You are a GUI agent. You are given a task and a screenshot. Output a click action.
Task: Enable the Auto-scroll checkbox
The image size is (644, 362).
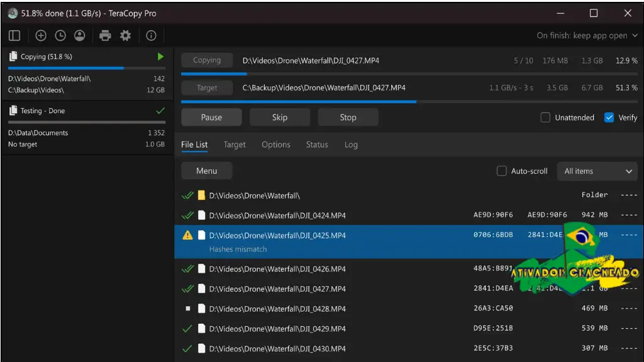pyautogui.click(x=501, y=171)
